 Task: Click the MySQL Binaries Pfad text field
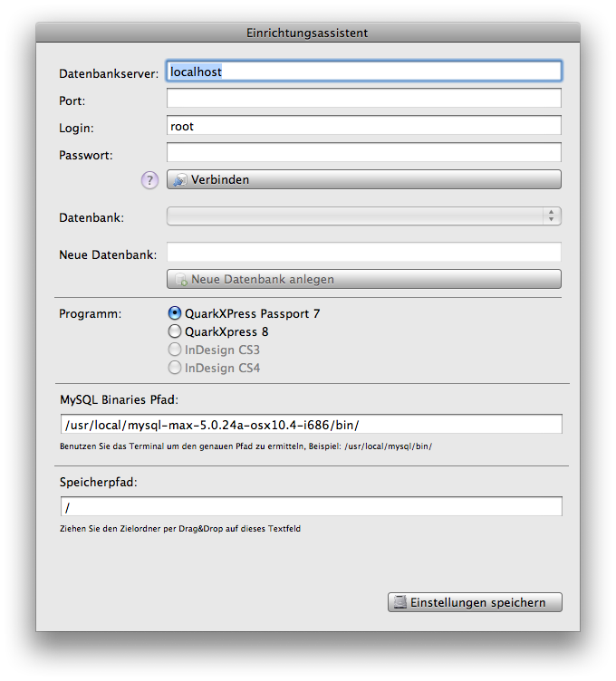coord(312,424)
